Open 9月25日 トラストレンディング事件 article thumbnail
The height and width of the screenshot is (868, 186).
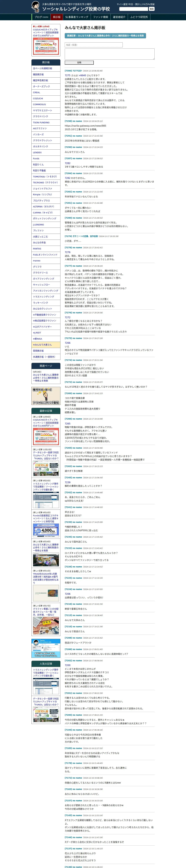point(46,500)
